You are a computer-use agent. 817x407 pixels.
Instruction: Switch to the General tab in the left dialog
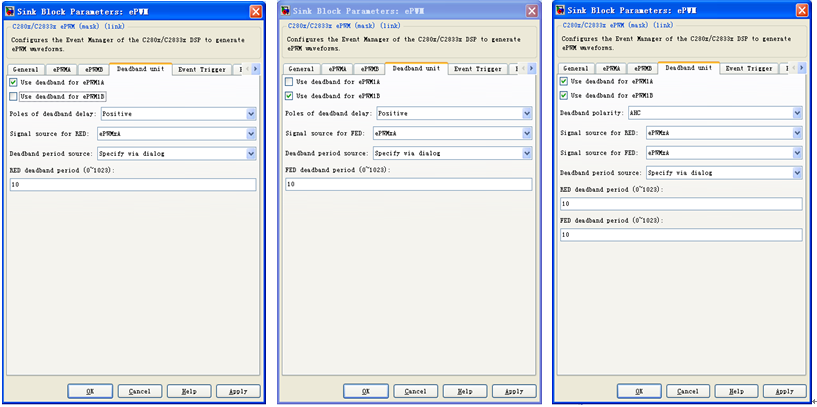tap(27, 69)
